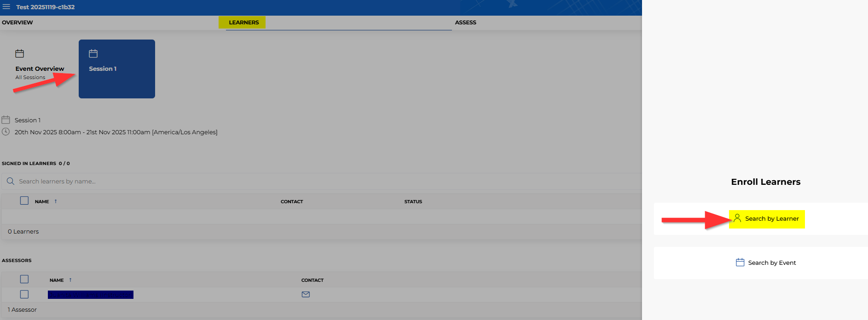
Task: Click the clock icon beside session dates
Action: point(6,132)
